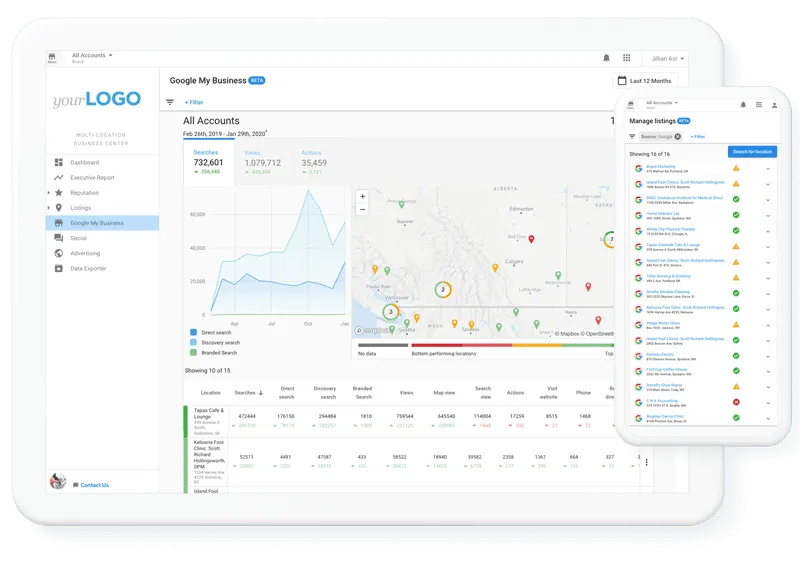Remove the Google source filter chip
Image resolution: width=800 pixels, height=588 pixels.
pyautogui.click(x=678, y=136)
